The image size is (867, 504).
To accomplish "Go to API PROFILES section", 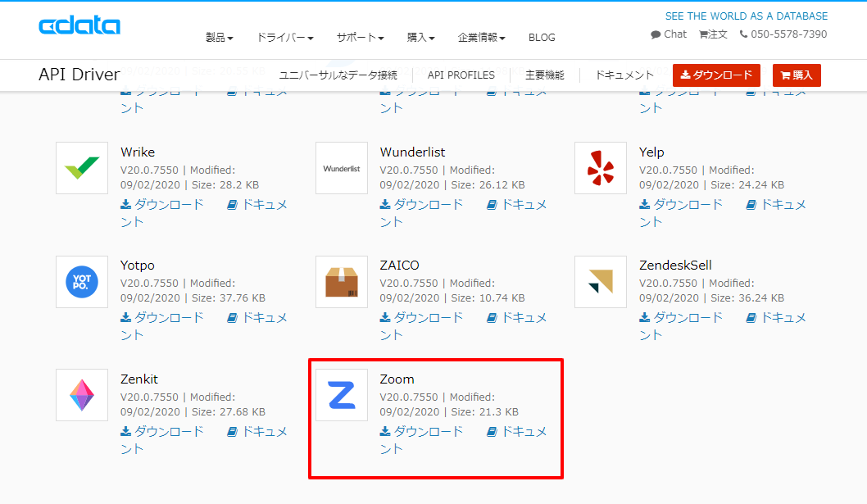I will (x=461, y=75).
